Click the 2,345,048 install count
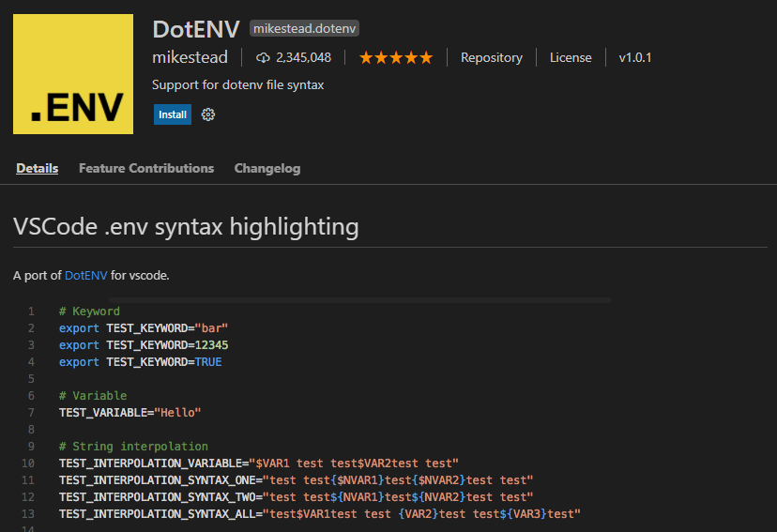Image resolution: width=777 pixels, height=532 pixels. point(303,57)
